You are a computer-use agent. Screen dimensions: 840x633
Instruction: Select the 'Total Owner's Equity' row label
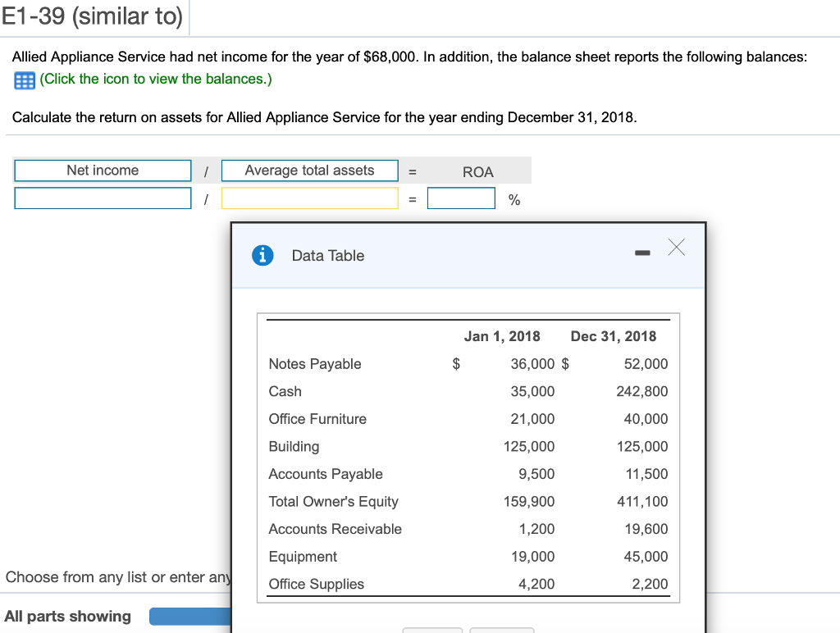[x=334, y=502]
